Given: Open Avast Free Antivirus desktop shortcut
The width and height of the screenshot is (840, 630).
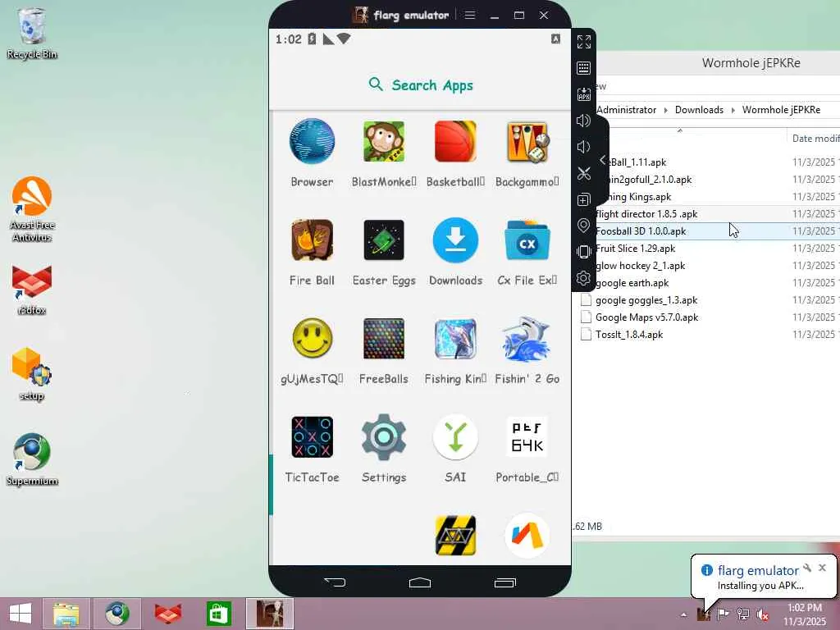Looking at the screenshot, I should [x=32, y=209].
